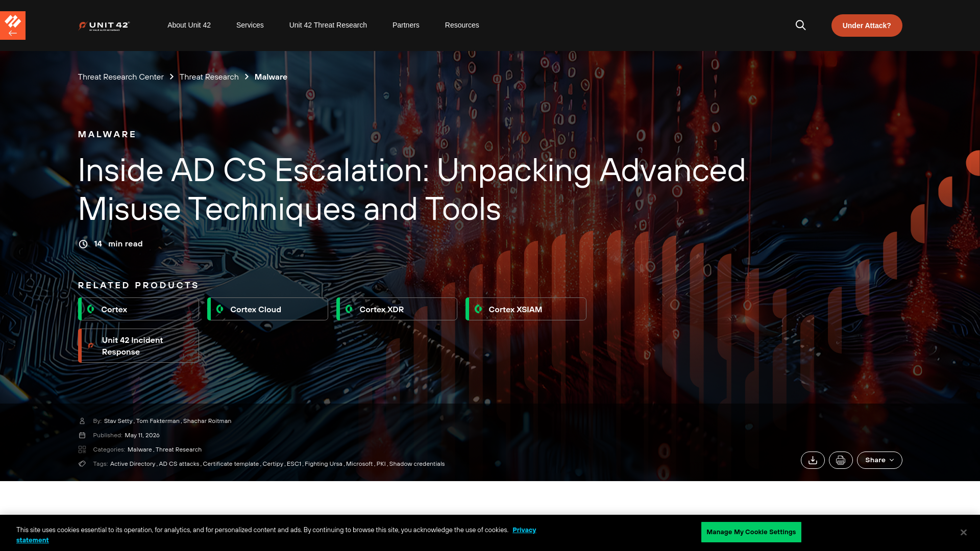Image resolution: width=980 pixels, height=551 pixels.
Task: Select the Microsoft tag
Action: coord(359,464)
